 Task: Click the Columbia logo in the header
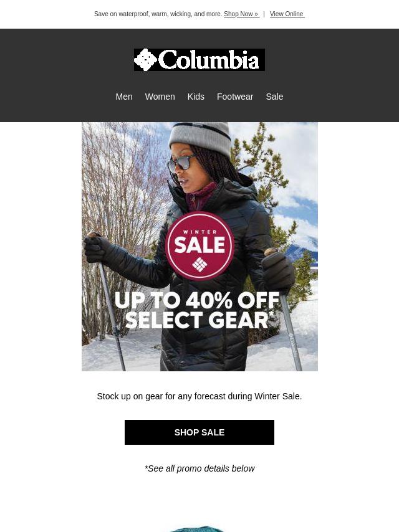199,60
